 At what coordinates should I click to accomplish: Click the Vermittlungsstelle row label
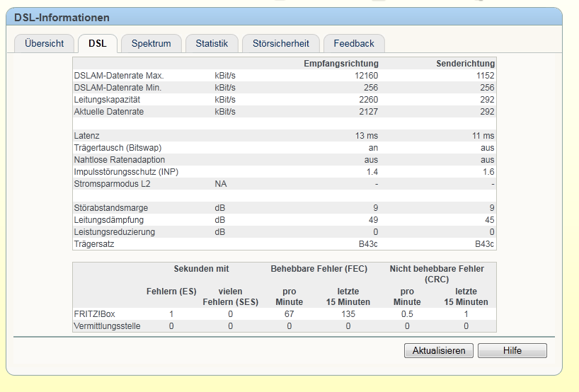107,326
